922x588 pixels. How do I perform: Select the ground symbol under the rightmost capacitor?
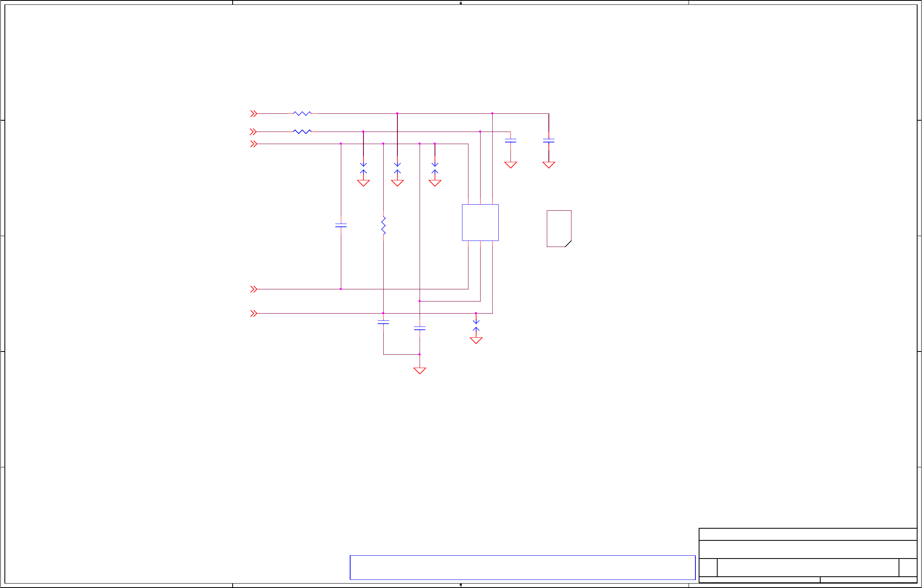549,165
